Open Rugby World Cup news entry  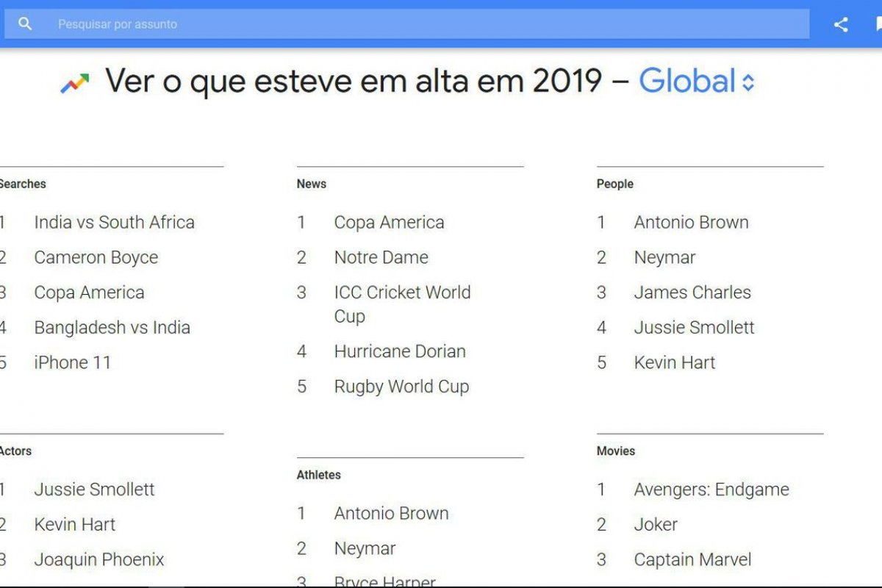tap(401, 387)
